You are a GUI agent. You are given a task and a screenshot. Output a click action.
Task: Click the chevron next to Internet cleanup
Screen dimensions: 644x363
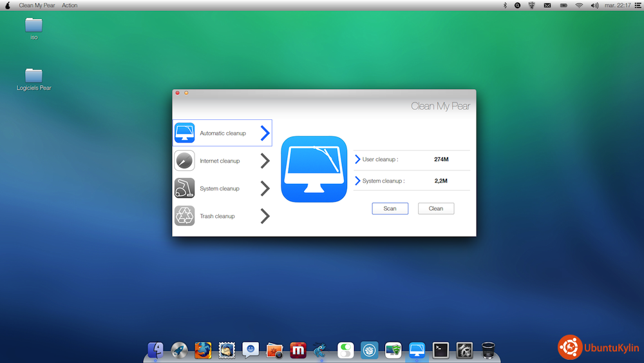click(265, 161)
